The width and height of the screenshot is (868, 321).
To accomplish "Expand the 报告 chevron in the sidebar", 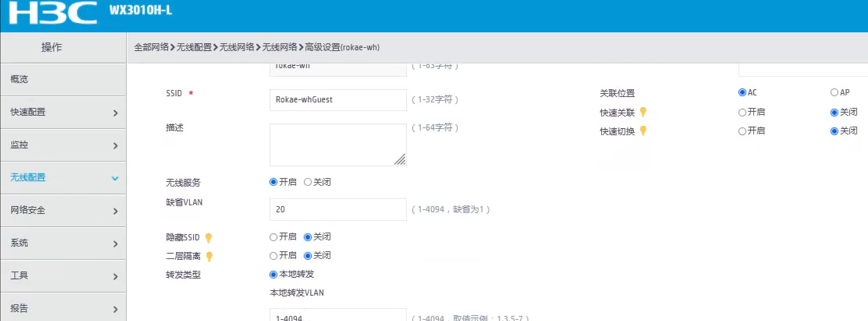I will click(115, 309).
